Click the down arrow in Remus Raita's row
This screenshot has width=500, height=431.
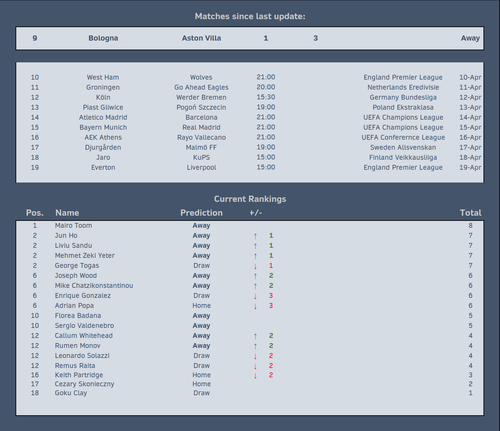click(x=255, y=366)
